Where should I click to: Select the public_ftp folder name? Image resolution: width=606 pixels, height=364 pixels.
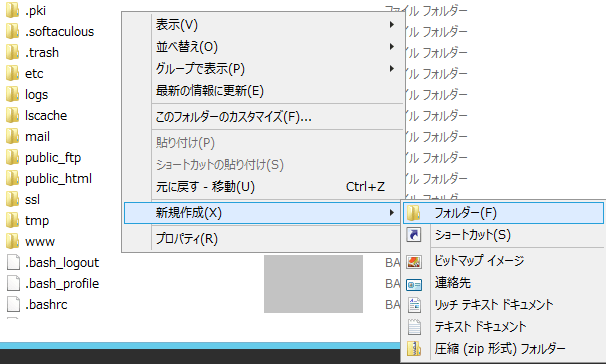click(x=53, y=157)
